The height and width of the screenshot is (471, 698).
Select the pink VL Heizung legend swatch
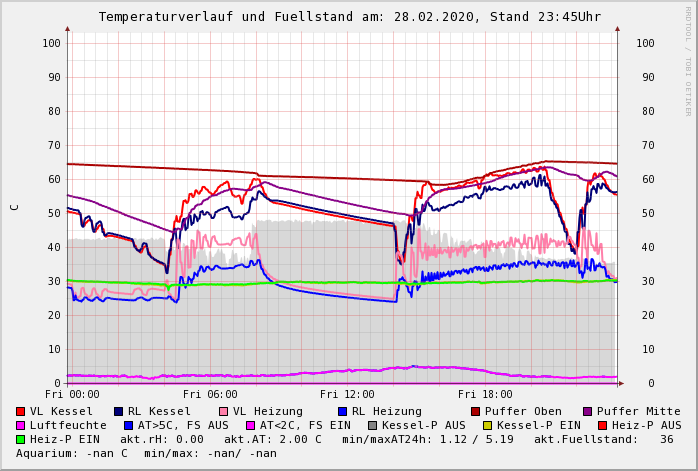click(x=223, y=411)
